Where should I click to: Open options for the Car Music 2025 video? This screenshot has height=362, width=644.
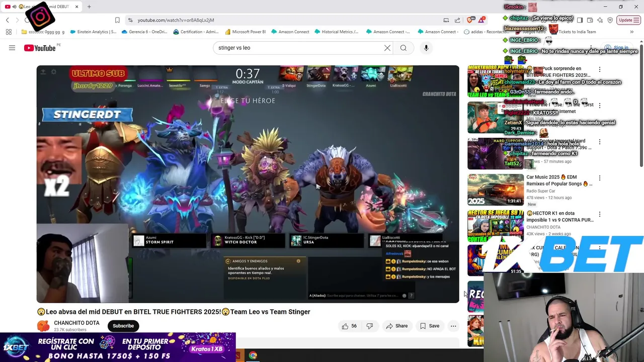click(599, 178)
